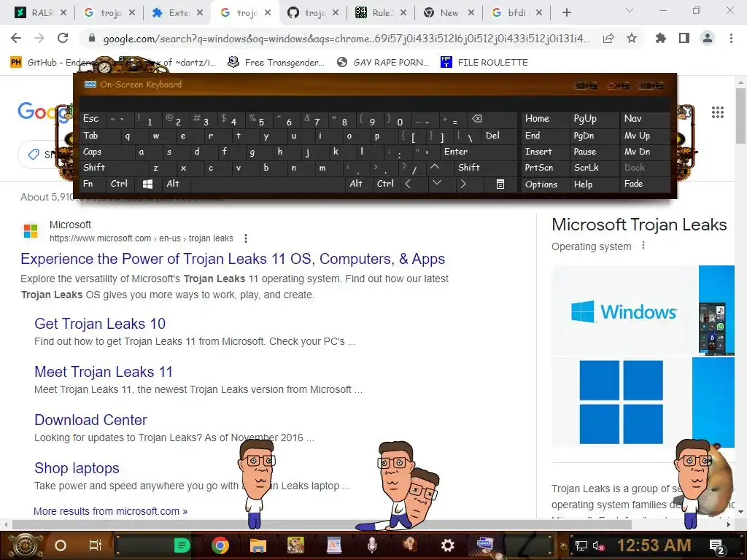Image resolution: width=747 pixels, height=560 pixels.
Task: Open options dots next to Operating system
Action: point(643,246)
